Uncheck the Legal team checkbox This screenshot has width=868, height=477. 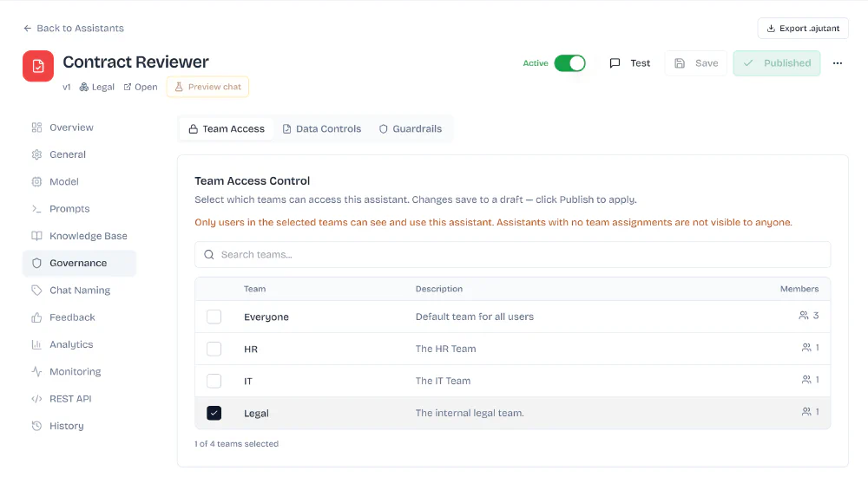click(x=214, y=413)
